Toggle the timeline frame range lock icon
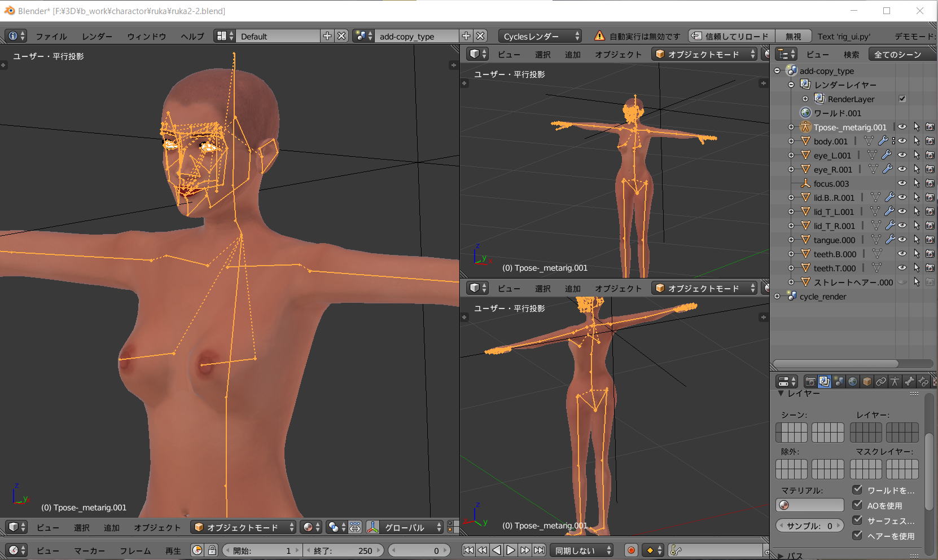The width and height of the screenshot is (938, 560). [x=212, y=550]
